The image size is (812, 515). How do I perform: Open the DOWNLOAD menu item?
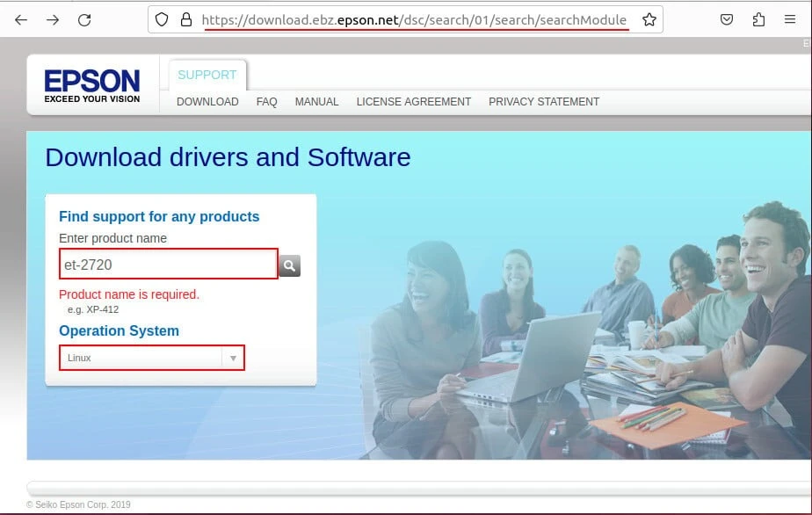(207, 102)
